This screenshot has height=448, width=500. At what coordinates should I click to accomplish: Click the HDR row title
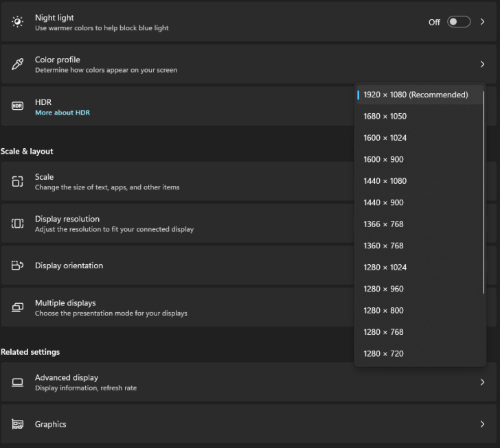43,102
